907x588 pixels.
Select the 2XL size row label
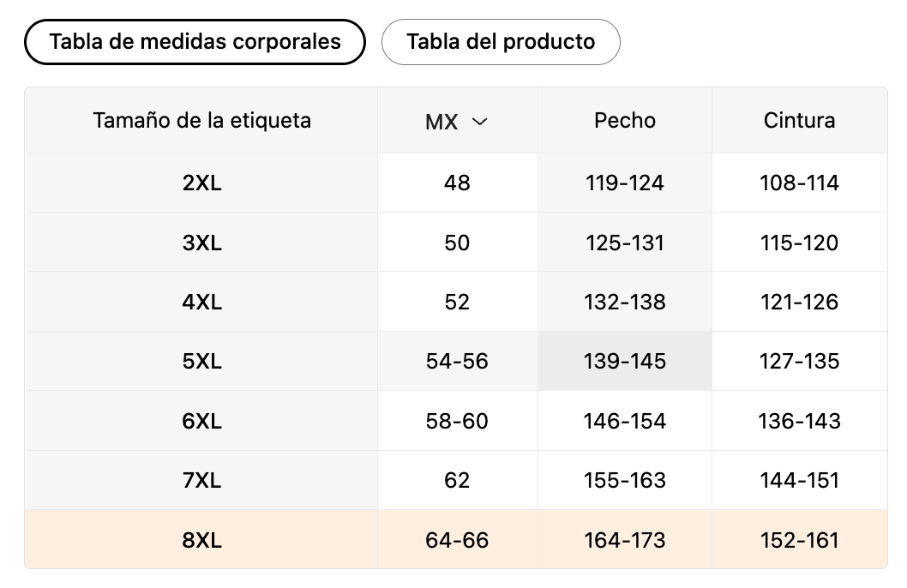(x=202, y=183)
